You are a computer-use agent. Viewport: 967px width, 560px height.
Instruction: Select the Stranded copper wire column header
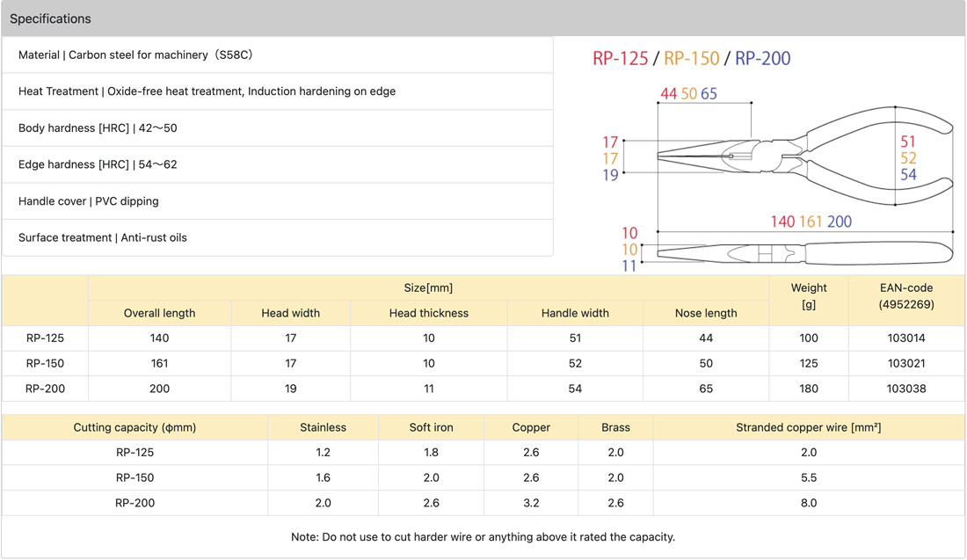[x=808, y=427]
